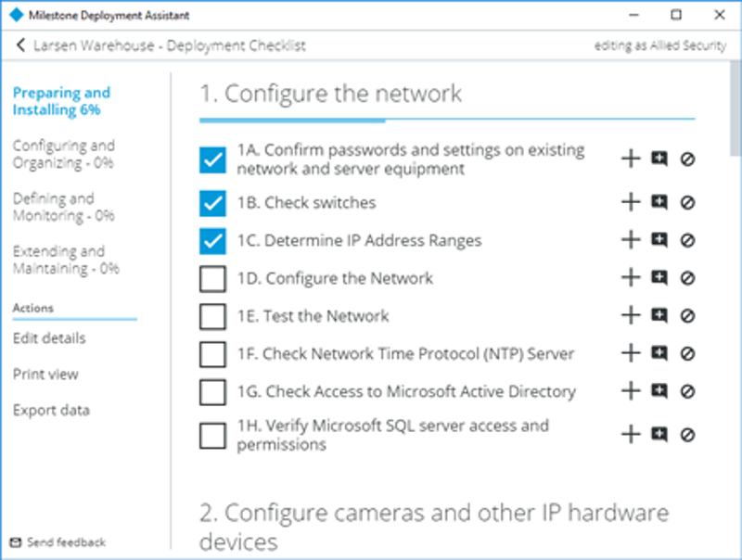Add a comment on 1A. Confirm passwords
Screen dimensions: 742x560
659,159
